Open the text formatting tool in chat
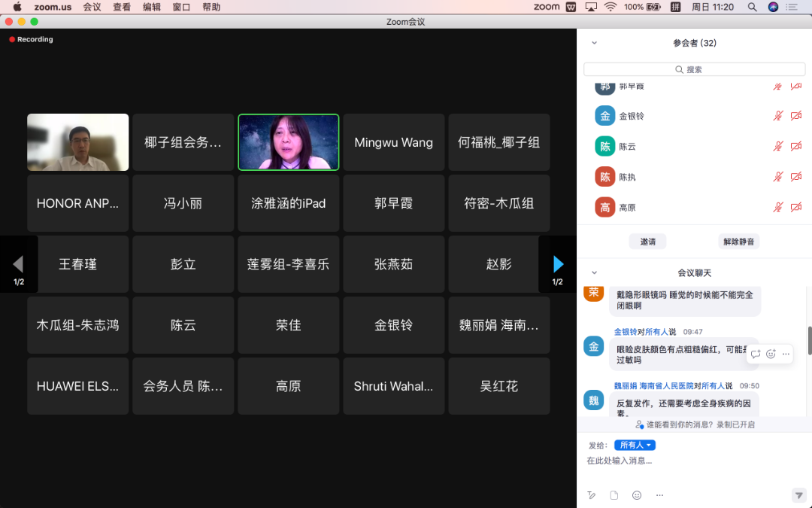This screenshot has width=812, height=508. point(592,495)
